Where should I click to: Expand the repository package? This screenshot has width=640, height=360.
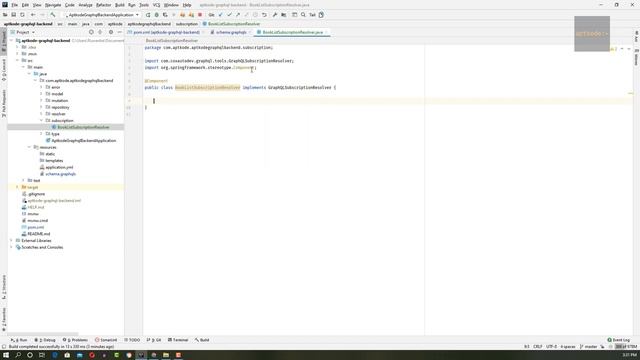(x=41, y=107)
